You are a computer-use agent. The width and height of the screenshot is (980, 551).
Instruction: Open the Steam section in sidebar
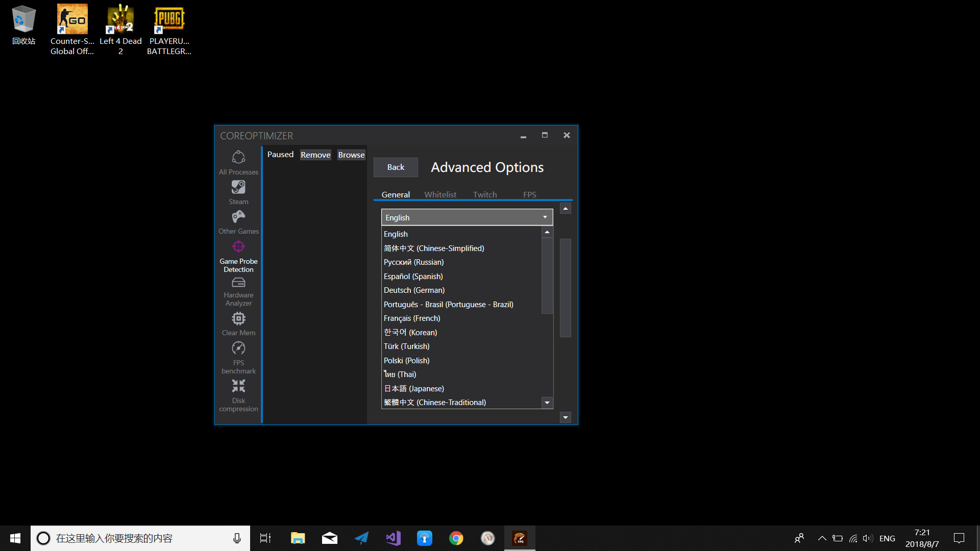pyautogui.click(x=237, y=192)
